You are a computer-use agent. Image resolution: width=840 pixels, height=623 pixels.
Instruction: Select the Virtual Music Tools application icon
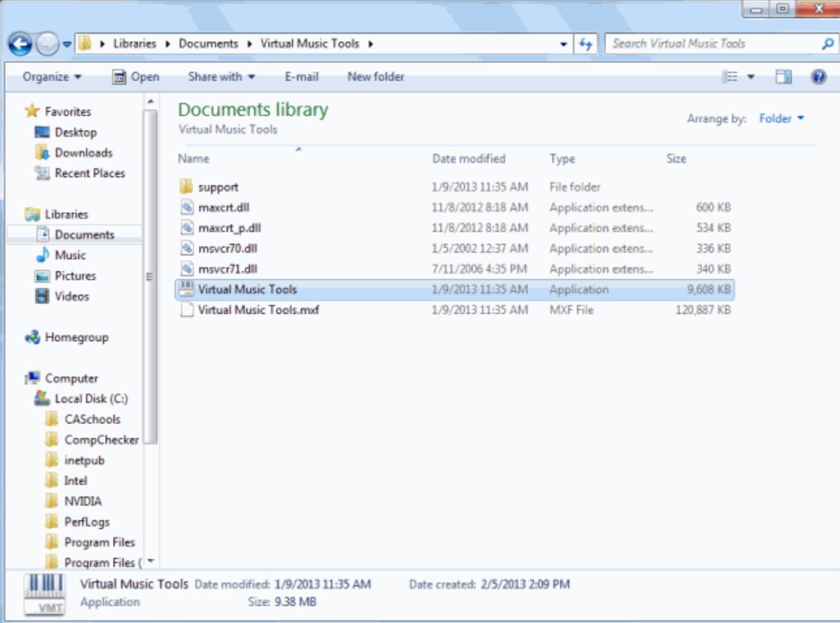(x=187, y=289)
